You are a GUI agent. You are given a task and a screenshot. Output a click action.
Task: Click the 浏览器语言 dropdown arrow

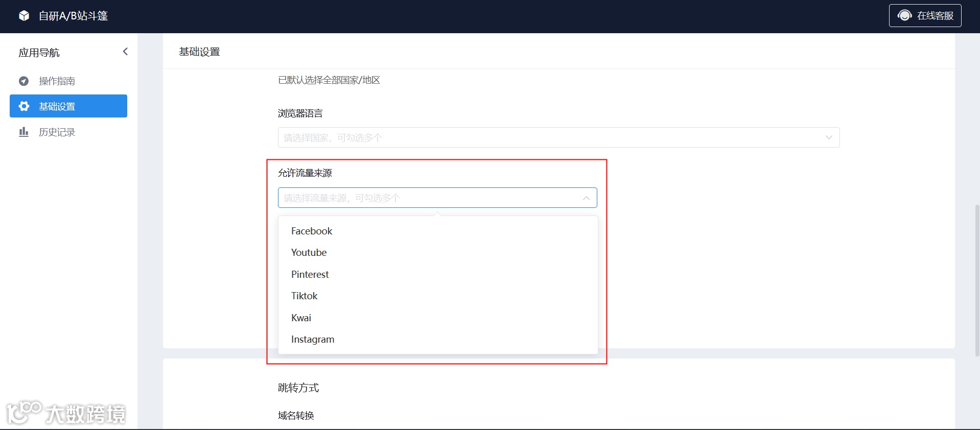click(829, 137)
